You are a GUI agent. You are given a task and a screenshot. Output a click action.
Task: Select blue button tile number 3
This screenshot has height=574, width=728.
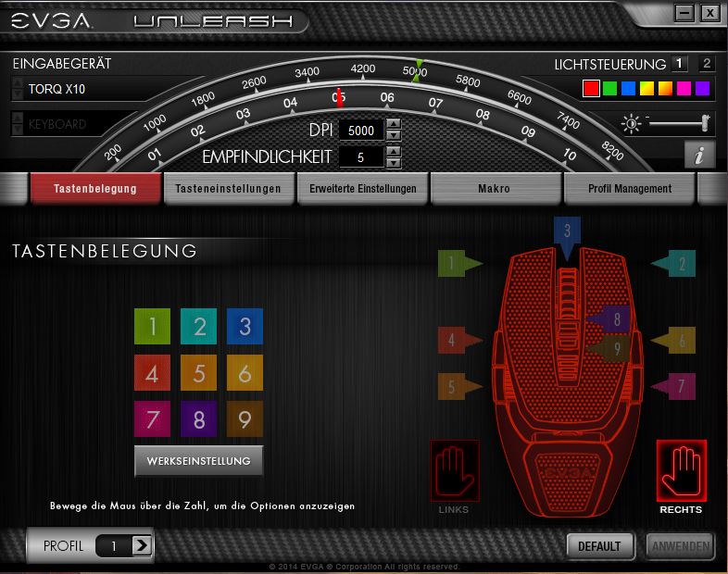(x=245, y=326)
